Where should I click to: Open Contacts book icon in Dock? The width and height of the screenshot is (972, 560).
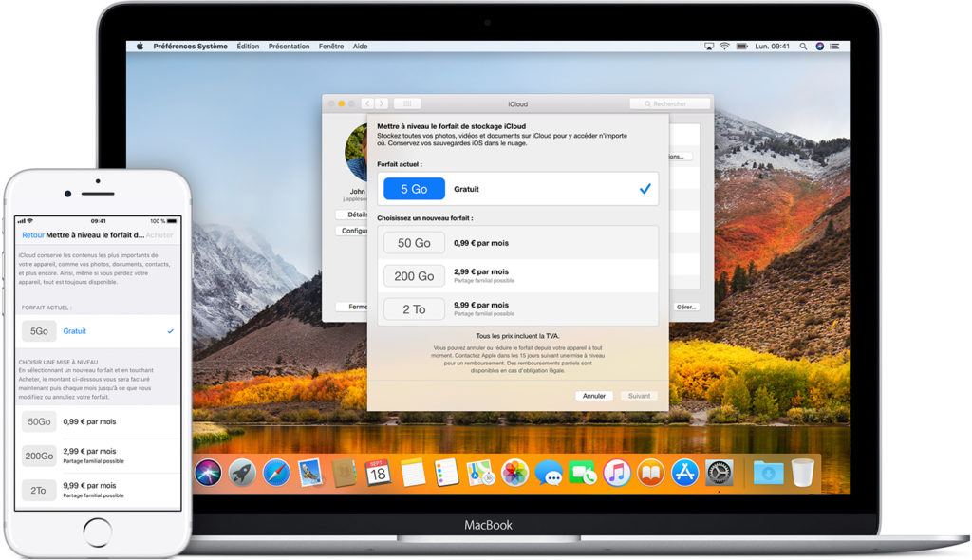344,474
